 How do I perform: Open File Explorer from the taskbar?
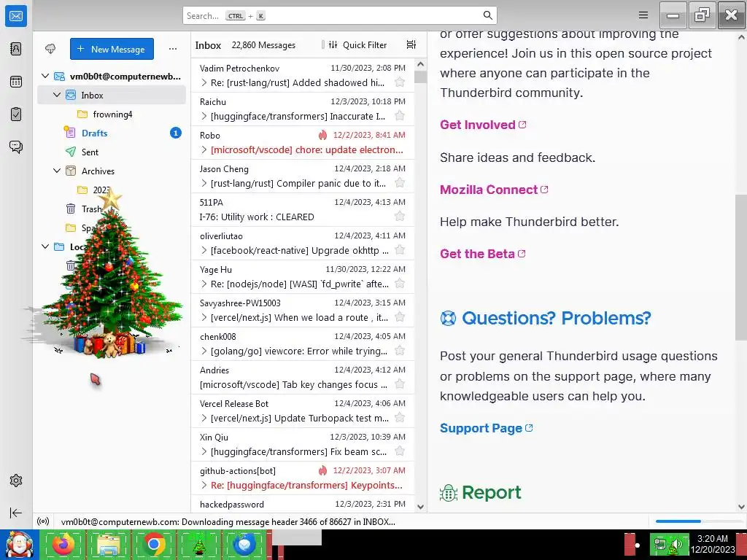pos(108,544)
